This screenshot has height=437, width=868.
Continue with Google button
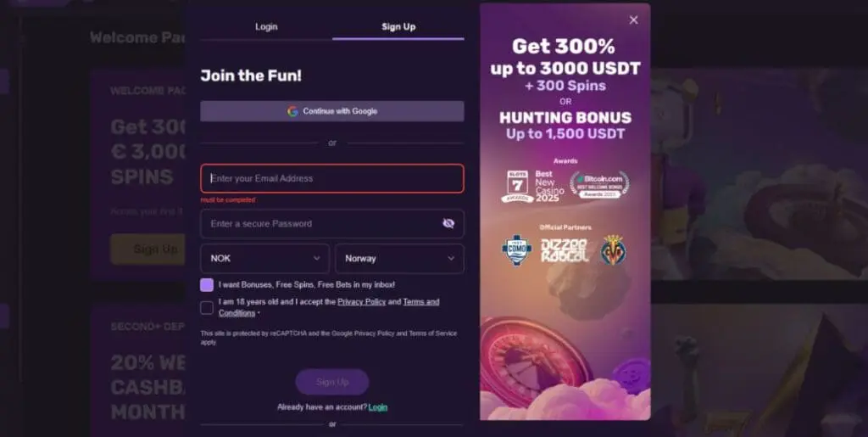[x=332, y=111]
